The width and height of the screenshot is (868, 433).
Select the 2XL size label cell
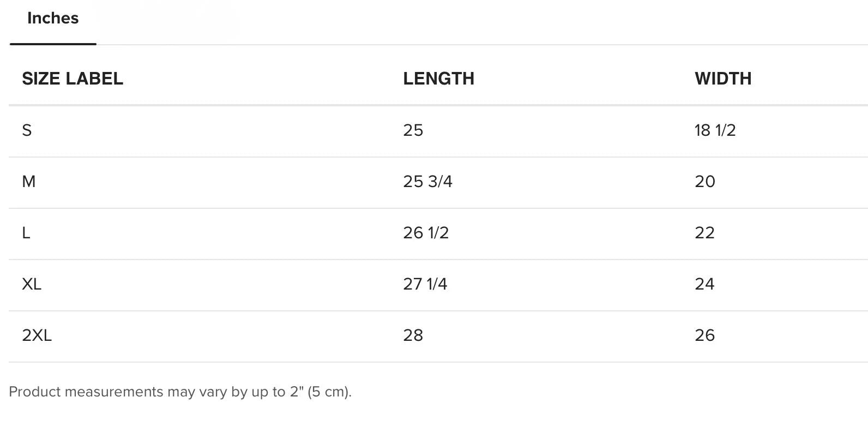coord(37,335)
